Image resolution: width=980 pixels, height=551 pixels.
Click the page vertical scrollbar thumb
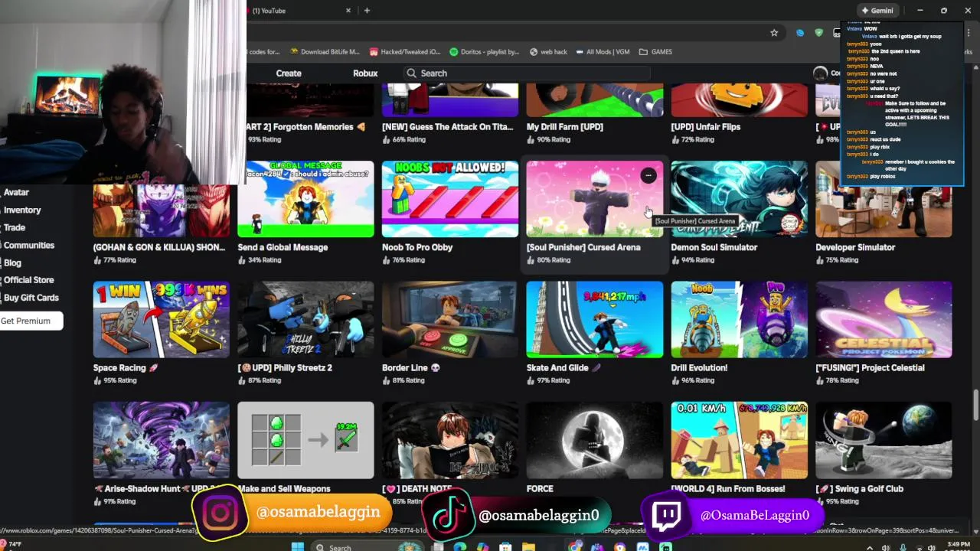[x=975, y=405]
